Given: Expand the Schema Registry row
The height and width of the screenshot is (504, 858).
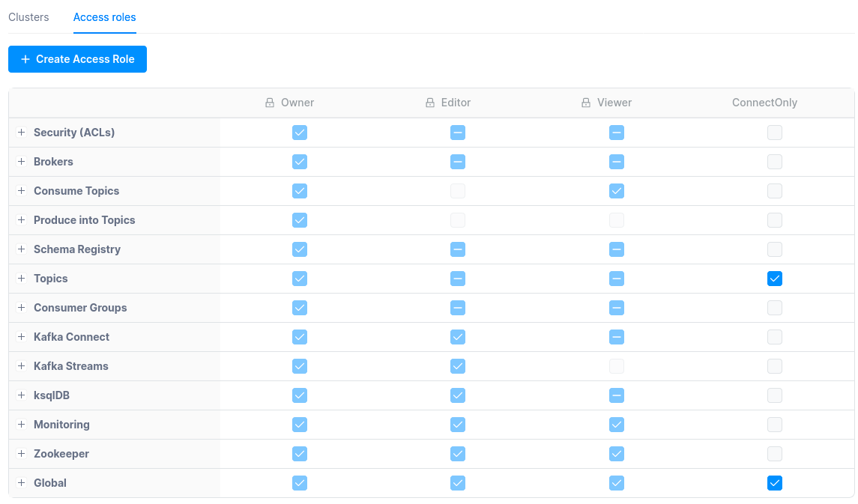Looking at the screenshot, I should pos(21,249).
